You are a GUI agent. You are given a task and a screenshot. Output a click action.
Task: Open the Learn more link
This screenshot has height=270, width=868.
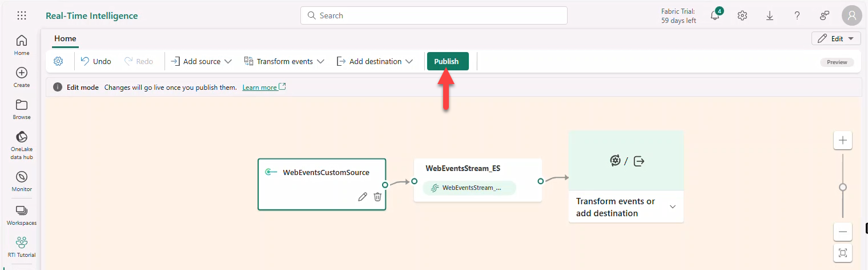(264, 88)
